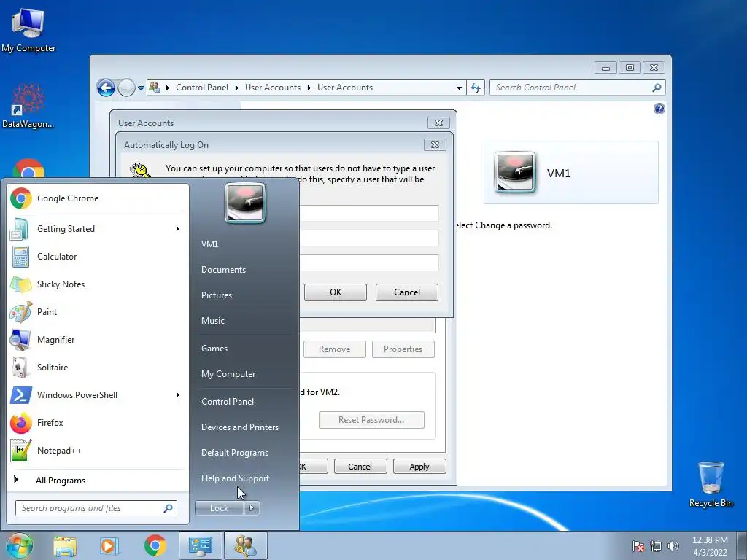The height and width of the screenshot is (560, 747).
Task: Open recent pages dropdown arrow
Action: tap(141, 88)
